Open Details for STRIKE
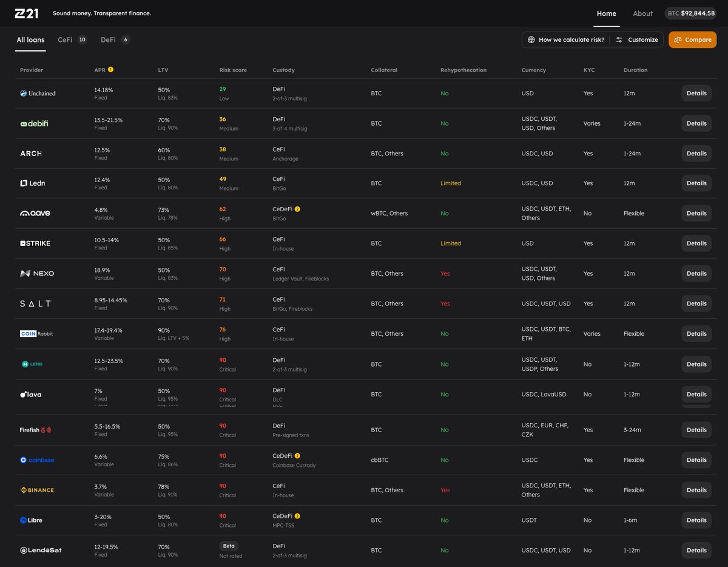 point(696,243)
